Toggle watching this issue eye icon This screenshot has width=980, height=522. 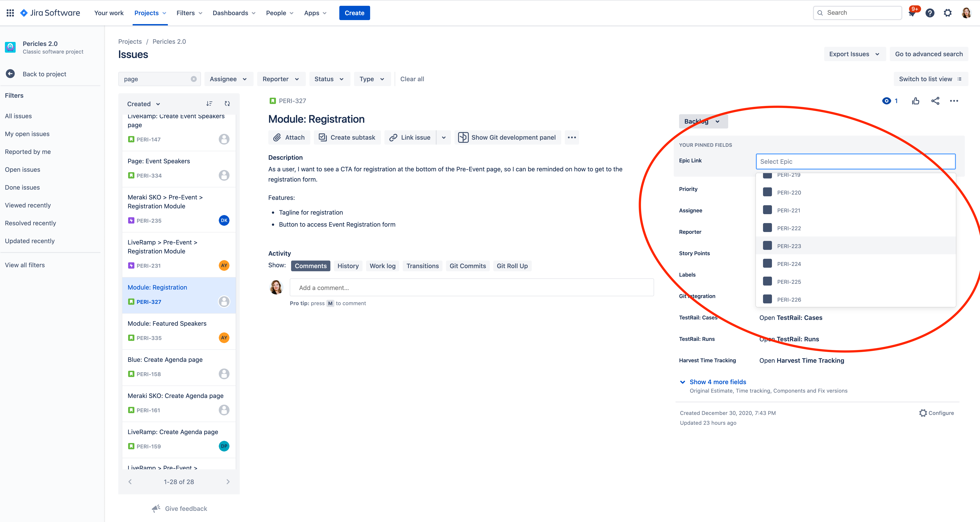click(886, 101)
